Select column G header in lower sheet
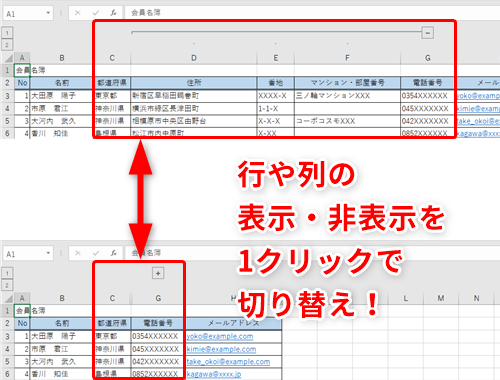The width and height of the screenshot is (500, 380). [x=158, y=298]
